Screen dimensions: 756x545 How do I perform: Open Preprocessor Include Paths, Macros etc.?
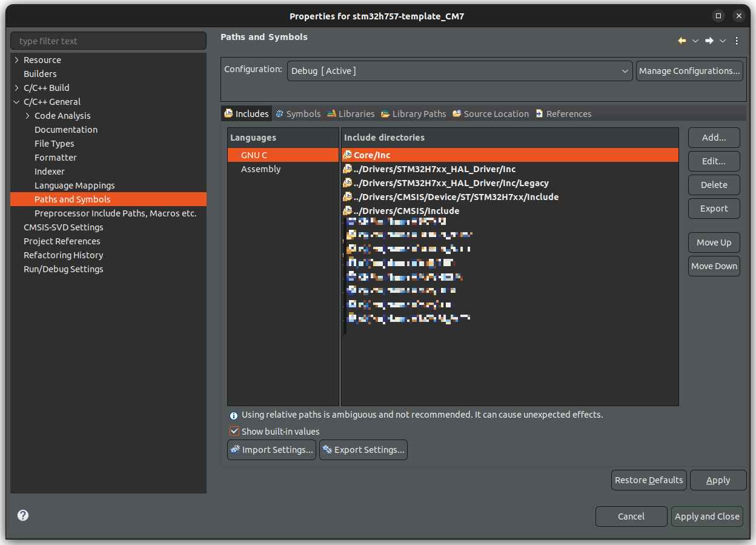pyautogui.click(x=116, y=213)
